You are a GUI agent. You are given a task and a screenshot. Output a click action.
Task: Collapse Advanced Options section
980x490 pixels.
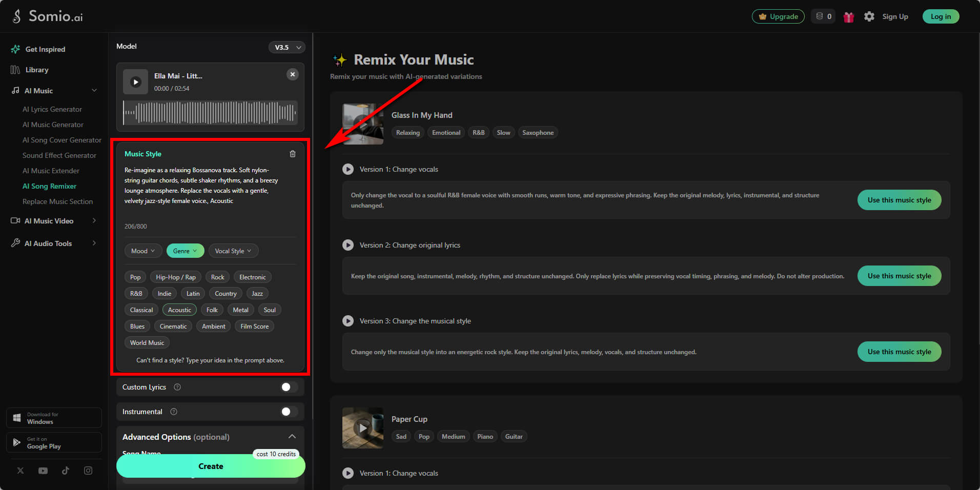pyautogui.click(x=292, y=437)
